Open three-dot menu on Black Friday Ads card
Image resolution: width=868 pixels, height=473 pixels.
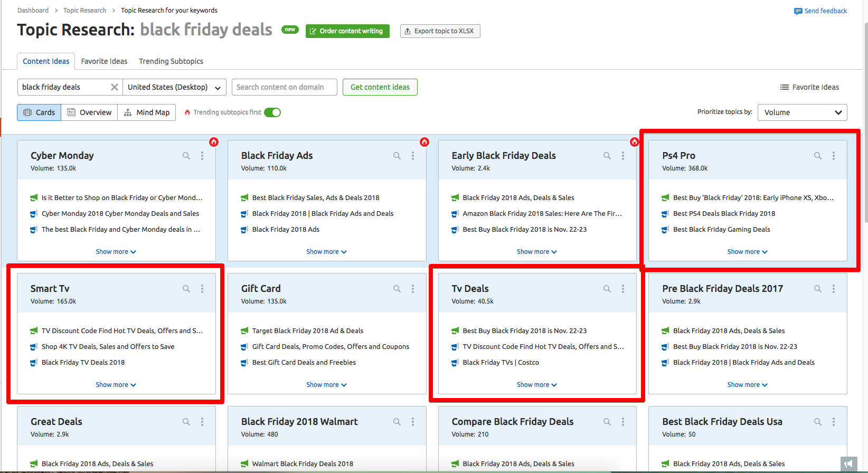click(413, 156)
